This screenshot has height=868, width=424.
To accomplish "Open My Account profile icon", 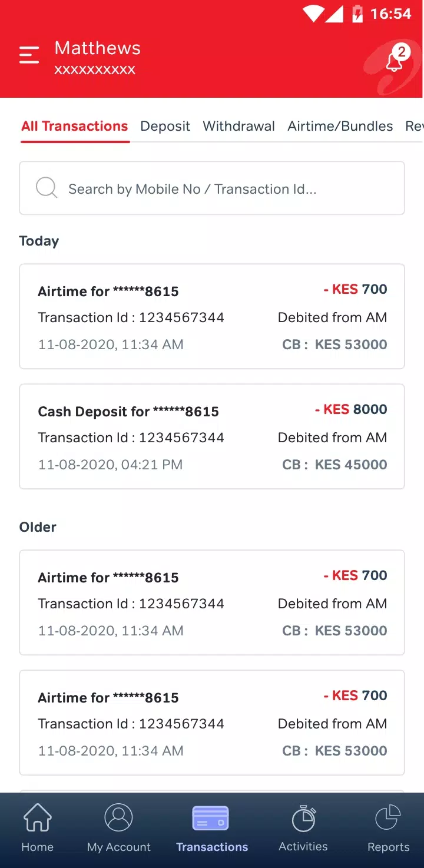I will [x=119, y=817].
